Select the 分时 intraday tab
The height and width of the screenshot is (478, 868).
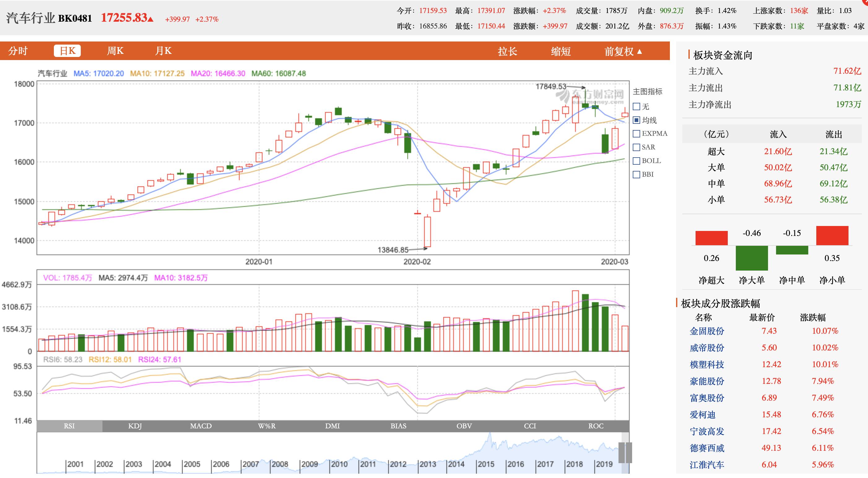point(18,51)
